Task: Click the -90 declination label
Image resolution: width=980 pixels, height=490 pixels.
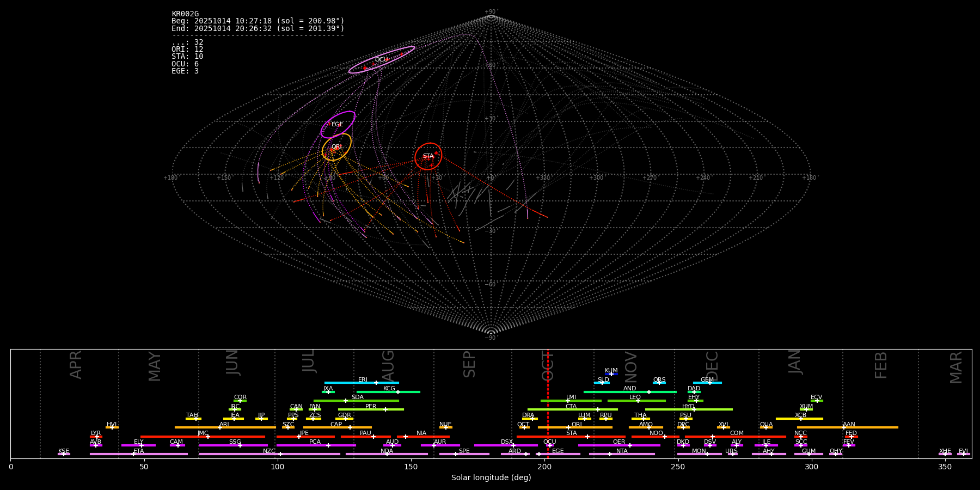Action: pos(491,338)
